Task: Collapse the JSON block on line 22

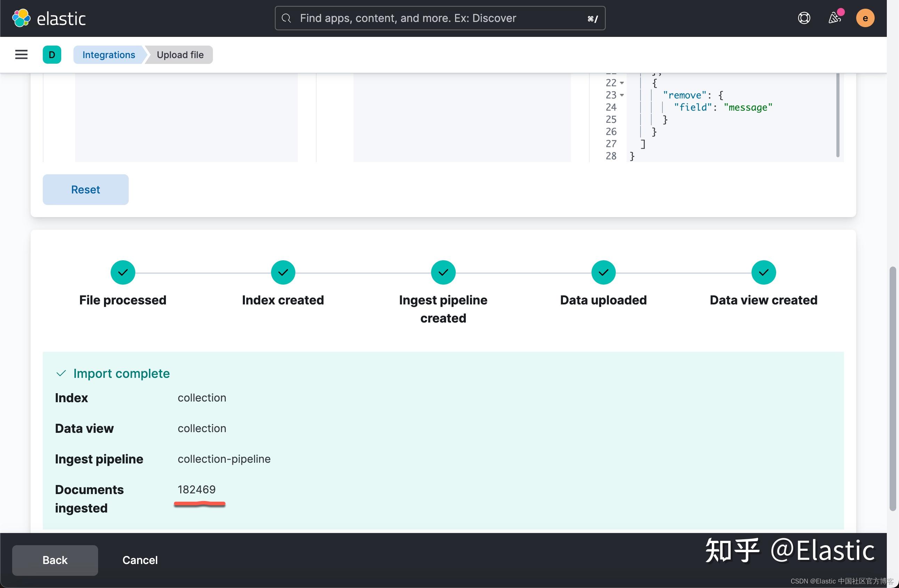Action: 622,83
